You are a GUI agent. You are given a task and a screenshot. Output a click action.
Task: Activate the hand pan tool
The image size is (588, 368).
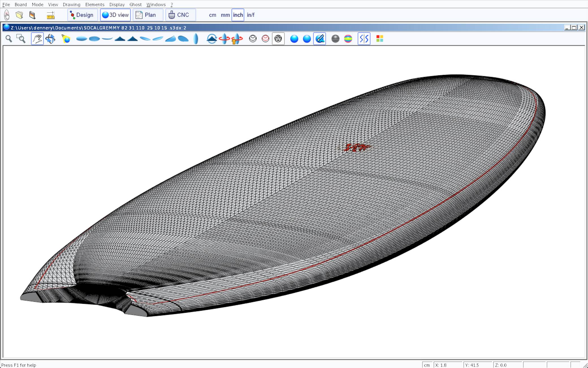(37, 39)
